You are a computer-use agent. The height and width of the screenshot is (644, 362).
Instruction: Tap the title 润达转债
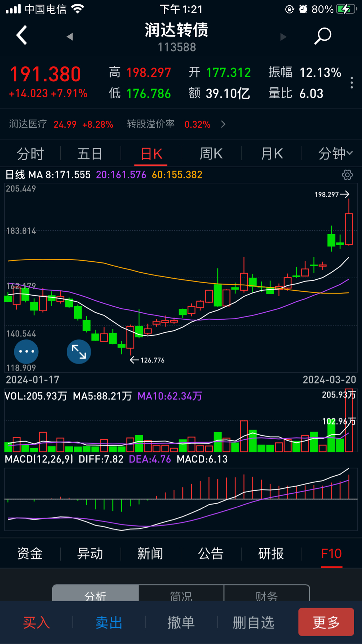[176, 30]
